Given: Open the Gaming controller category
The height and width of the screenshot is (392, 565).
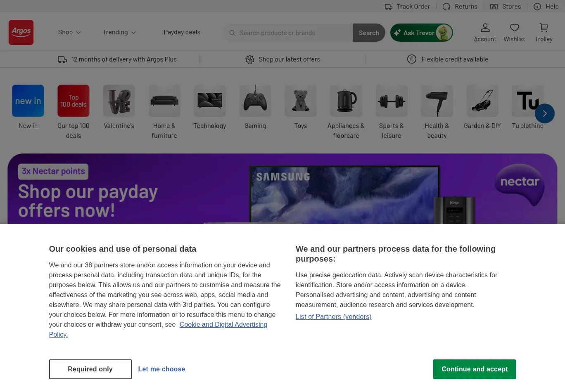Looking at the screenshot, I should pyautogui.click(x=255, y=101).
